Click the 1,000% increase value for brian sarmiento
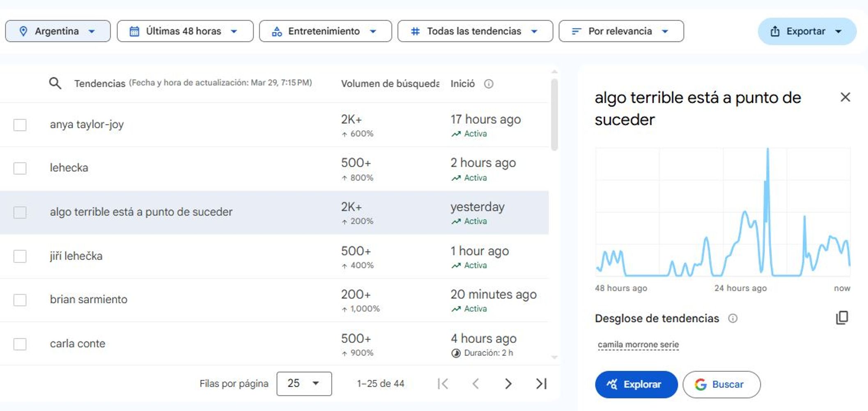The image size is (868, 411). point(361,309)
